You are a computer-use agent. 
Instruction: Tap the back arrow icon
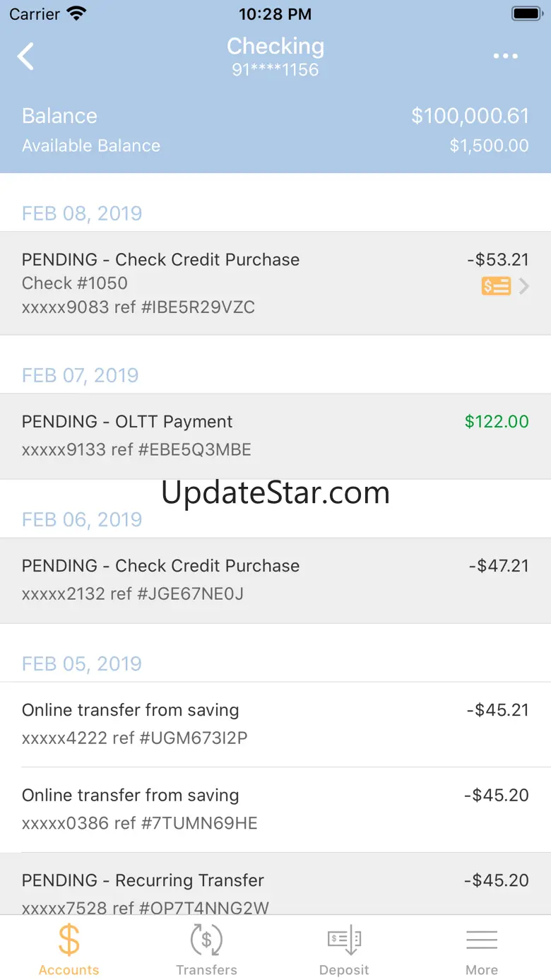(26, 57)
